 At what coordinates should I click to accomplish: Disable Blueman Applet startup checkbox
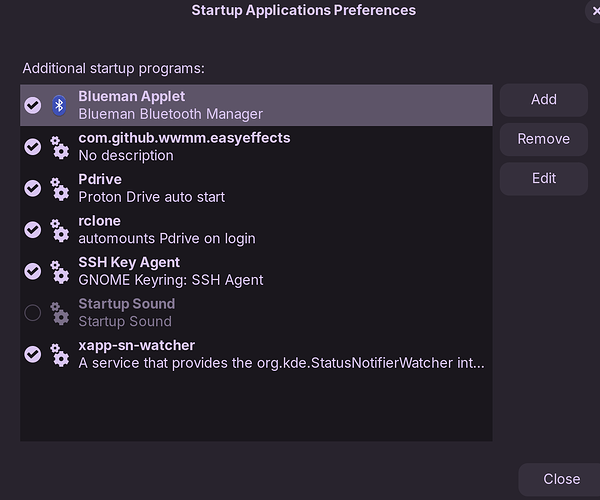[33, 105]
